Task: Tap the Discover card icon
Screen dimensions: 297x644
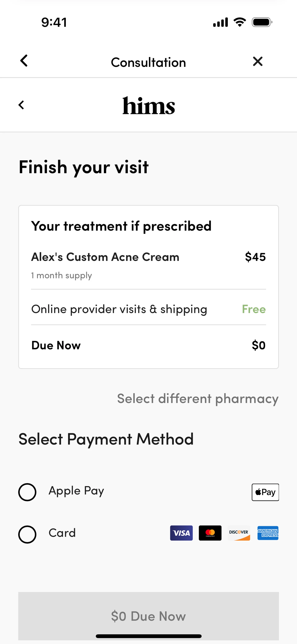Action: pyautogui.click(x=239, y=533)
